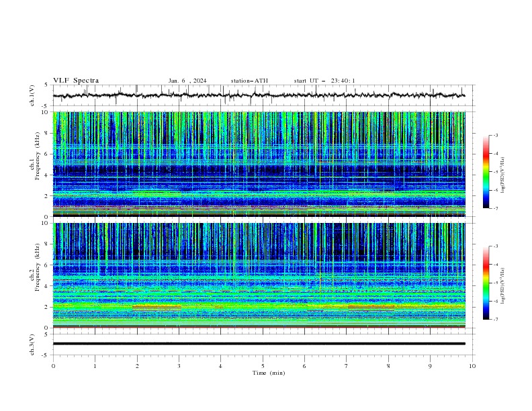
Task: Click the ch.2 'Frequency (kHz)' axis label
Action: 37,267
